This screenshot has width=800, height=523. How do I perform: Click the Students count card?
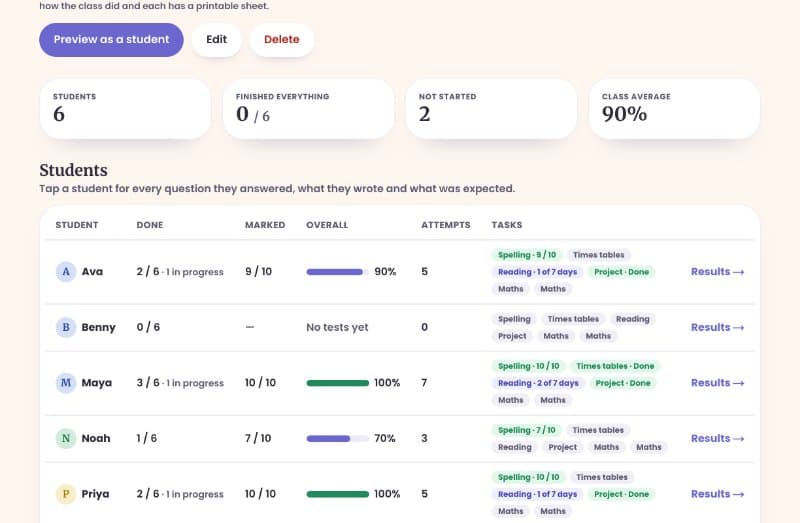click(x=125, y=109)
